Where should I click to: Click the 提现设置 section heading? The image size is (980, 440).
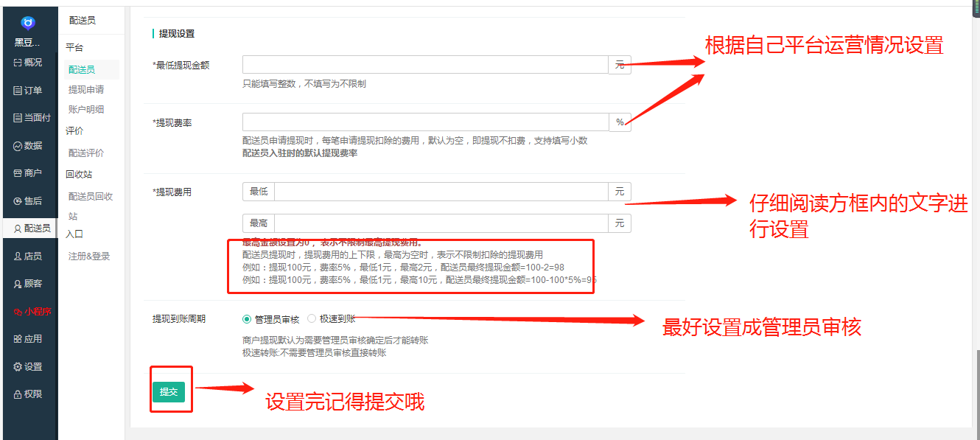177,34
